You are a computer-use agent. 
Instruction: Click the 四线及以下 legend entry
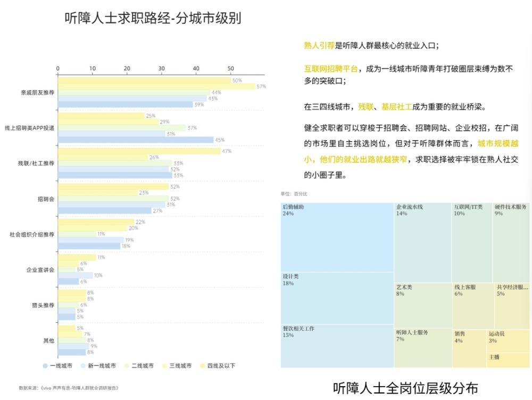point(218,366)
